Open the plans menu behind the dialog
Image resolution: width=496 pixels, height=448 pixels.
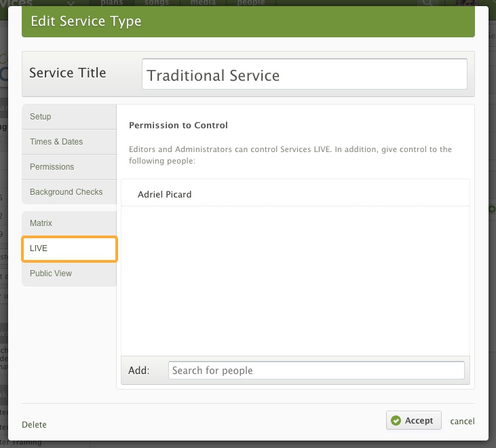(x=112, y=3)
